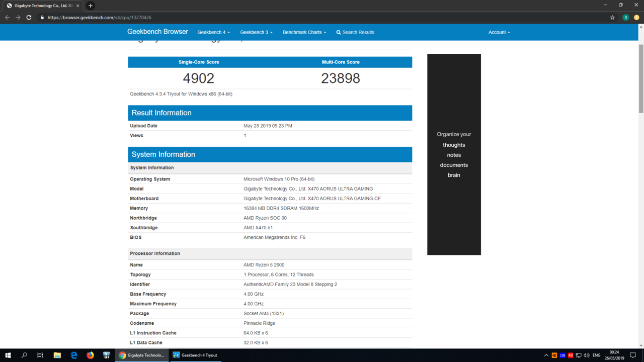View site security padlock info

point(42,18)
